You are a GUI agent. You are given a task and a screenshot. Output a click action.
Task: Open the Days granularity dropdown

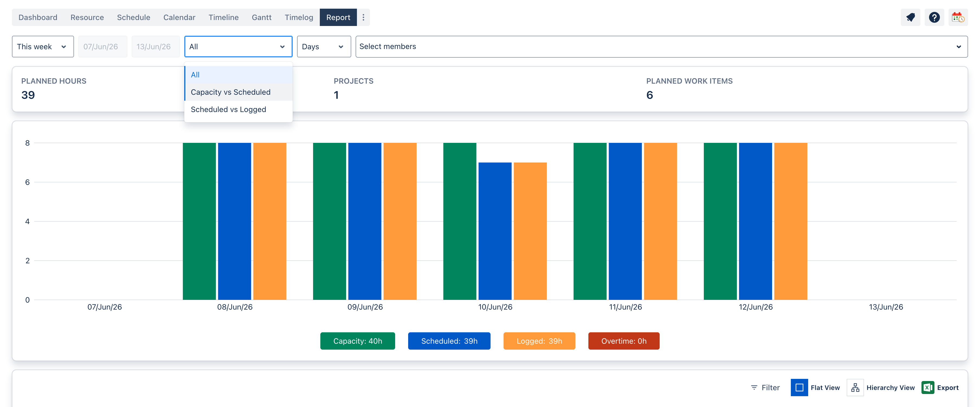point(324,47)
